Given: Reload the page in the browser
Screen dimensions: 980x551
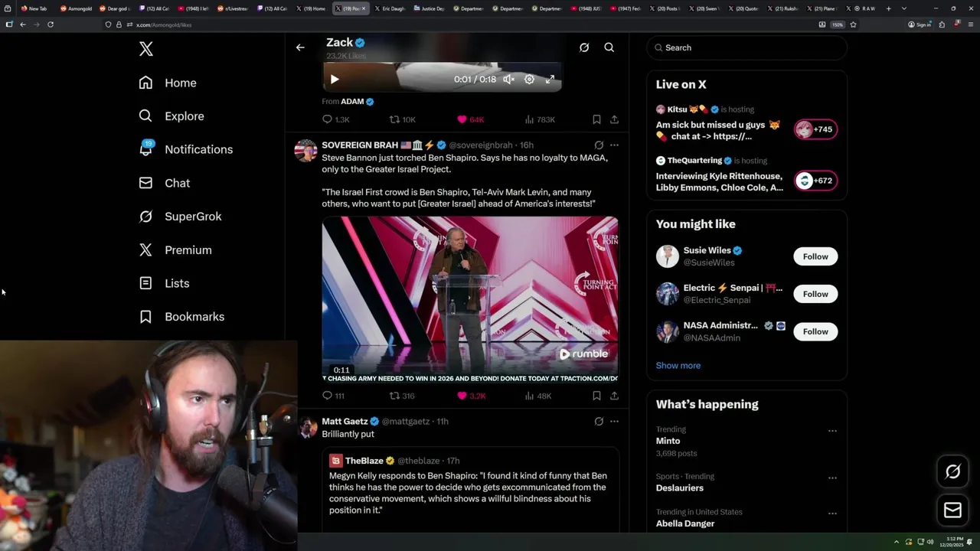Looking at the screenshot, I should pyautogui.click(x=51, y=24).
